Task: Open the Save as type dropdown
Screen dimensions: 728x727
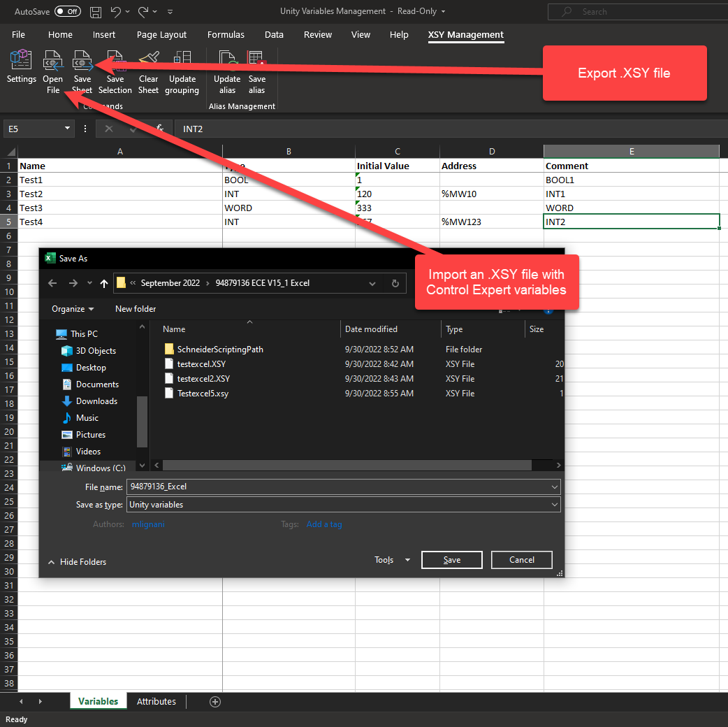Action: point(554,505)
